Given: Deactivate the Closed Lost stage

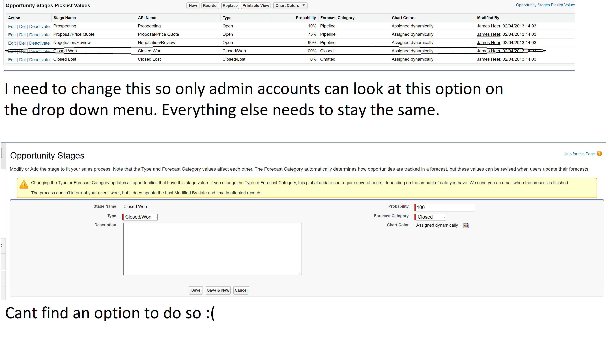Looking at the screenshot, I should [39, 60].
